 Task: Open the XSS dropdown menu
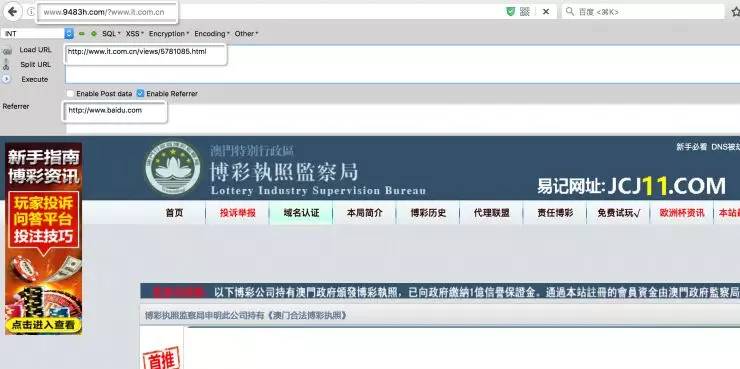135,34
